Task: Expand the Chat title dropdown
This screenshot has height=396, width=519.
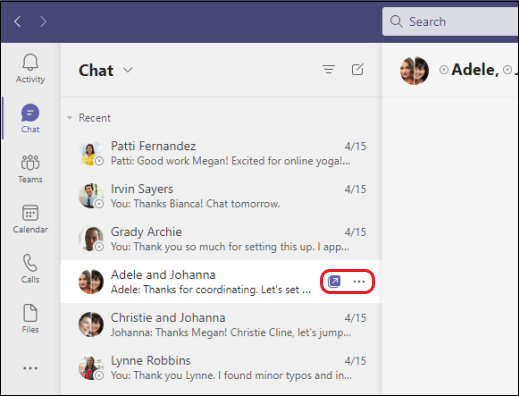Action: click(x=128, y=70)
